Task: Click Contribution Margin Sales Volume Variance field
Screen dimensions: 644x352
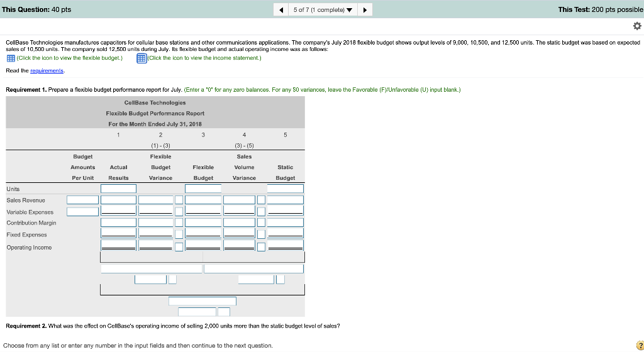Action: pos(239,223)
